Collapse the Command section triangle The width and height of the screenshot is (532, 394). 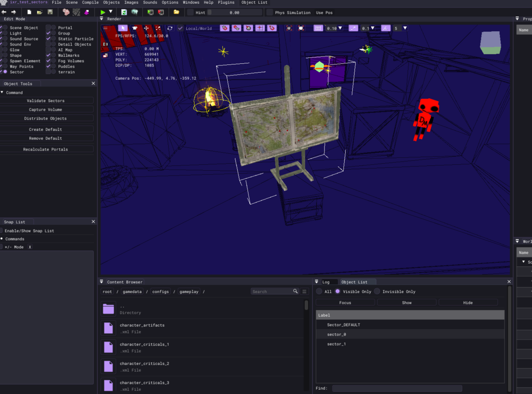pos(2,93)
